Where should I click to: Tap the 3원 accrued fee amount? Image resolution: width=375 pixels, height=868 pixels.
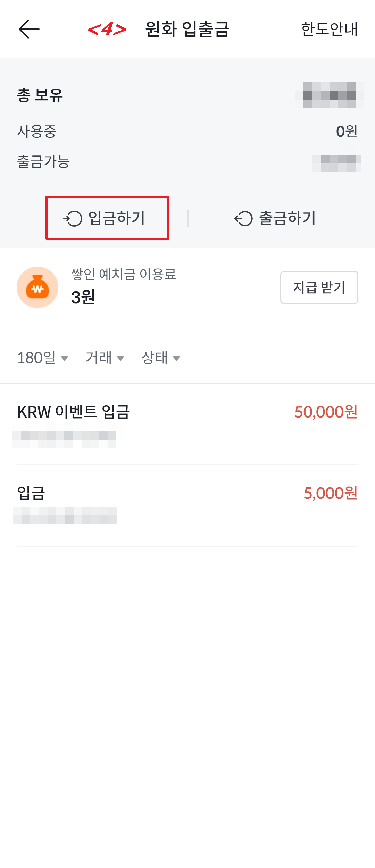click(83, 297)
